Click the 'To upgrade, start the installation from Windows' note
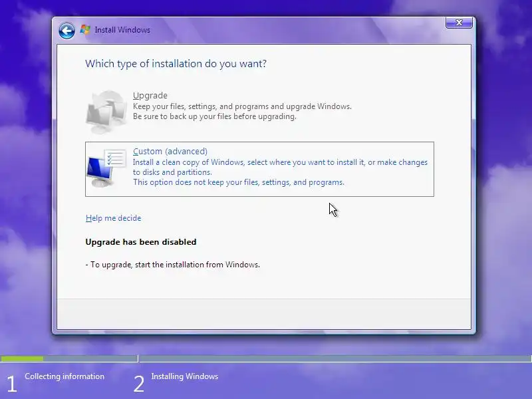Screen dimensions: 532x399 [x=173, y=265]
